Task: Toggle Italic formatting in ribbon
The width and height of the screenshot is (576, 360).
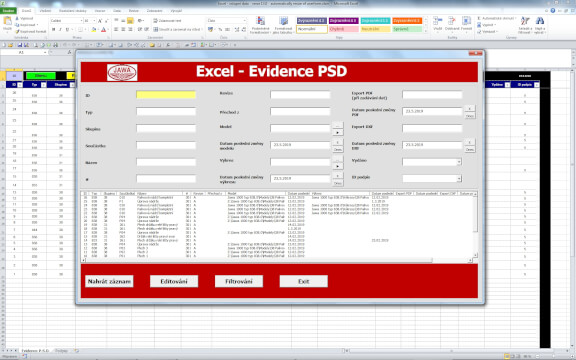Action: click(60, 29)
